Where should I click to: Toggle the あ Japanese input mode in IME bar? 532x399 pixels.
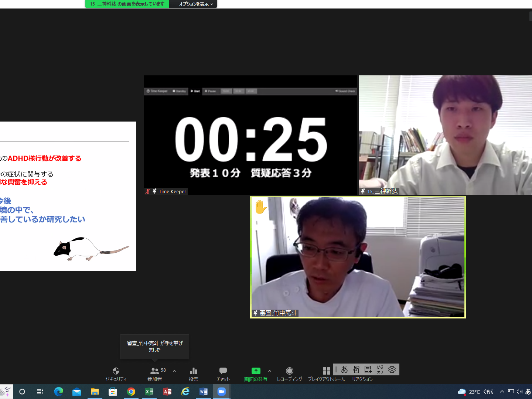tap(344, 369)
